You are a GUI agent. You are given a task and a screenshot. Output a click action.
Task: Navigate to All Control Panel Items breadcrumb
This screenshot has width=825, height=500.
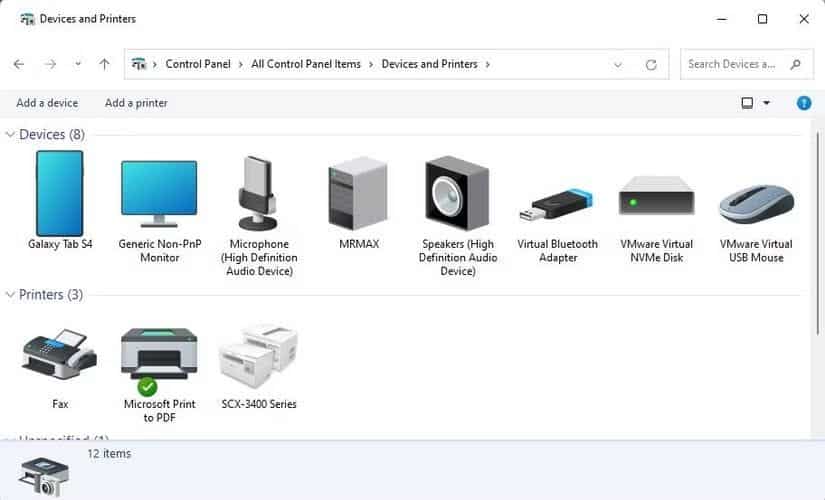[x=306, y=64]
